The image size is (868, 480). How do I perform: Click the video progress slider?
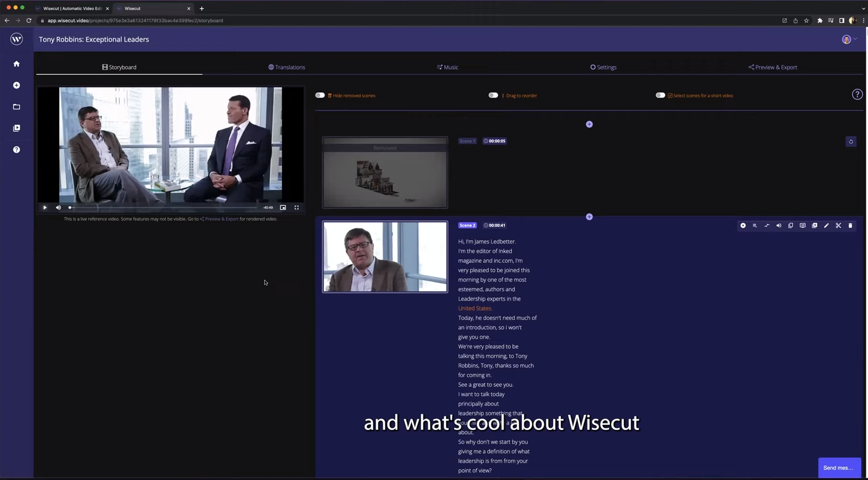[164, 208]
